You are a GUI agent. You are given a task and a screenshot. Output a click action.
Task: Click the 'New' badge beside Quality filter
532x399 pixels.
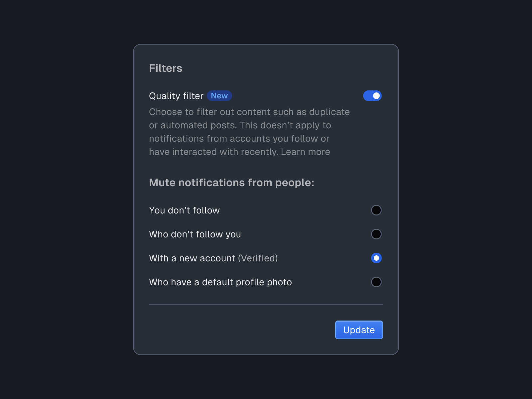pos(219,96)
